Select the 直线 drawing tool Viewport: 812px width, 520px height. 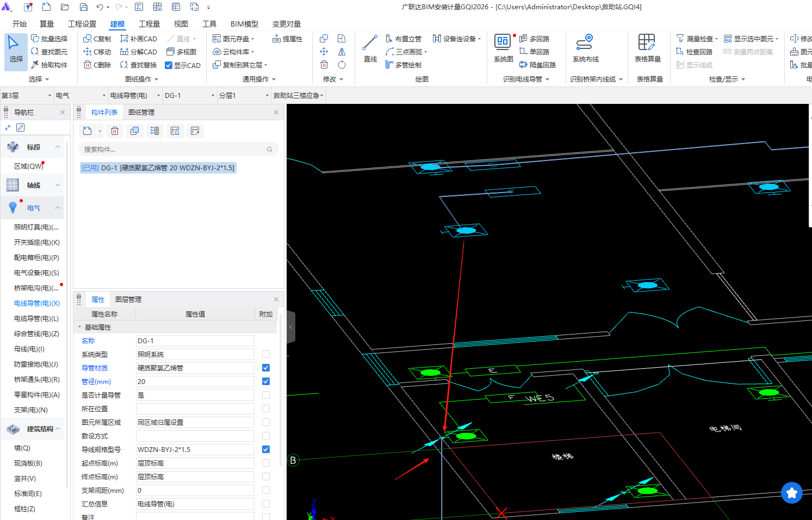coord(370,49)
